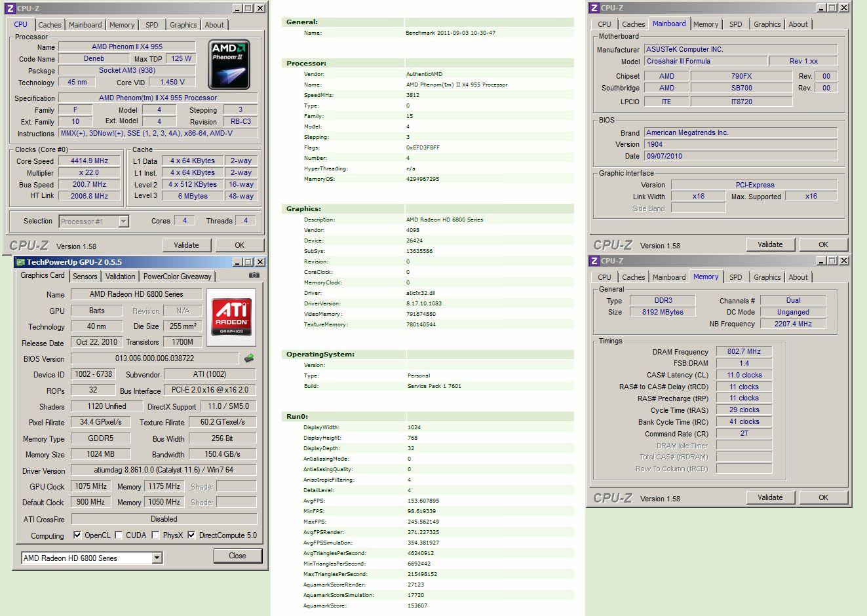Select the Sensors tab in GPU-Z

[x=85, y=277]
